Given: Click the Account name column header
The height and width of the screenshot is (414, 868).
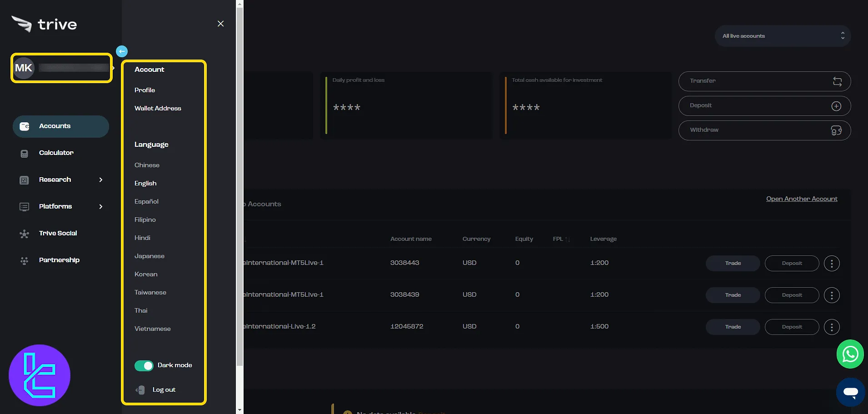Looking at the screenshot, I should (x=411, y=239).
